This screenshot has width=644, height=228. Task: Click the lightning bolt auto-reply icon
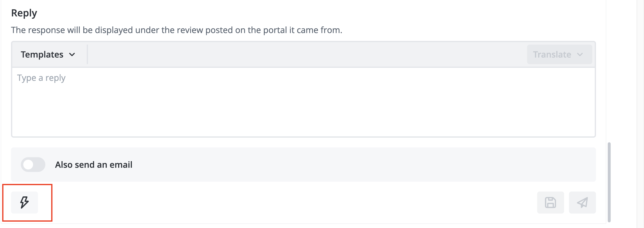pos(24,202)
